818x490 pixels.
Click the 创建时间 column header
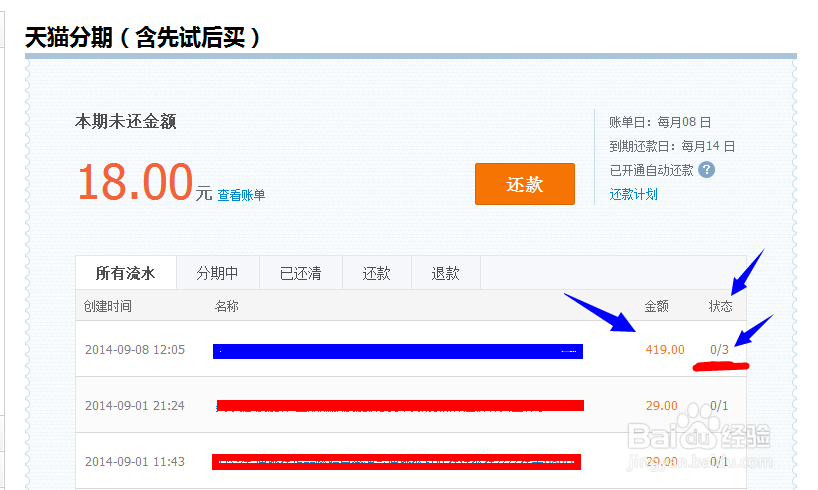(107, 306)
